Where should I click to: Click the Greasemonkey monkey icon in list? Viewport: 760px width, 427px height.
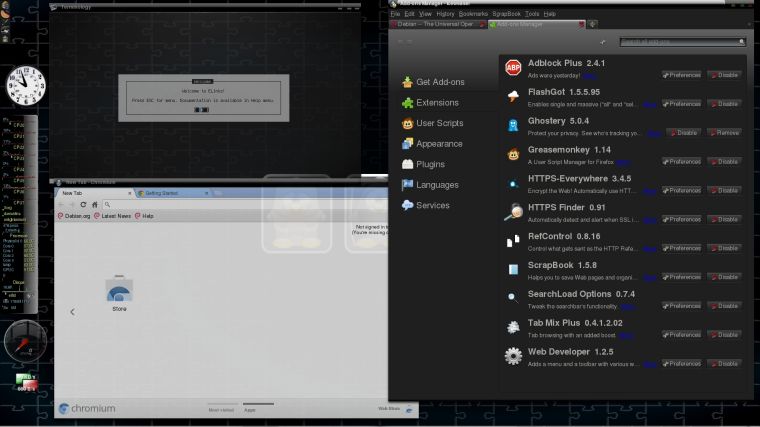(513, 154)
